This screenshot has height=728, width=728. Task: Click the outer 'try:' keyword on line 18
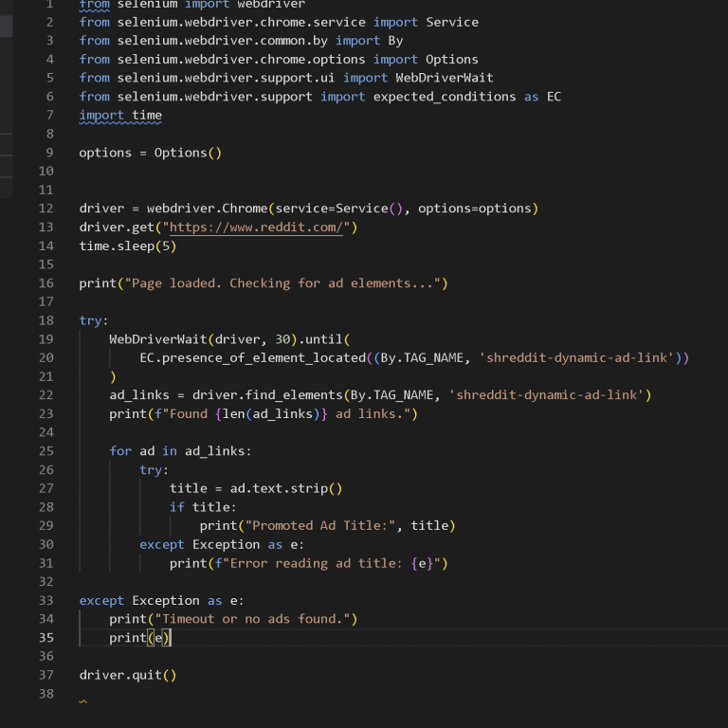tap(93, 320)
